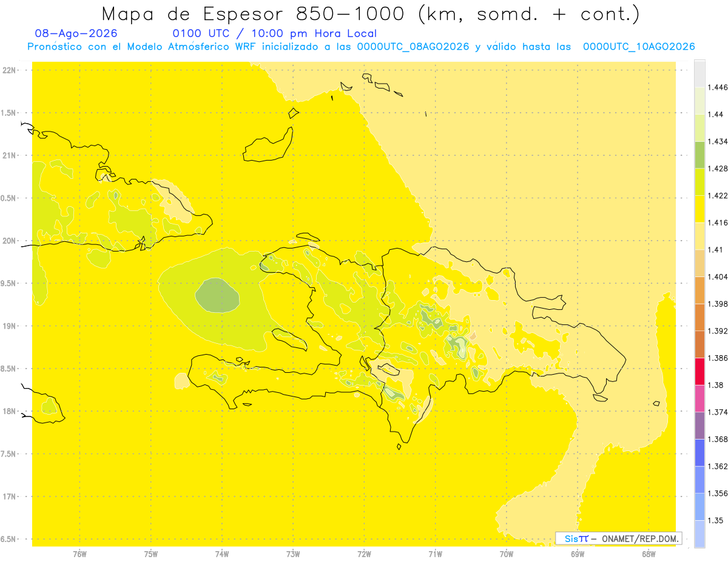Click the legend value "1.428"
This screenshot has width=728, height=562.
coord(717,169)
